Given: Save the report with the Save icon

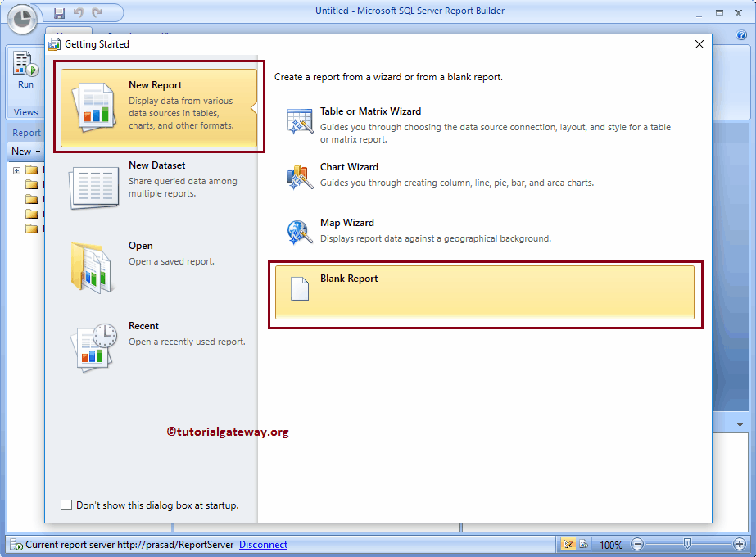Looking at the screenshot, I should (58, 12).
